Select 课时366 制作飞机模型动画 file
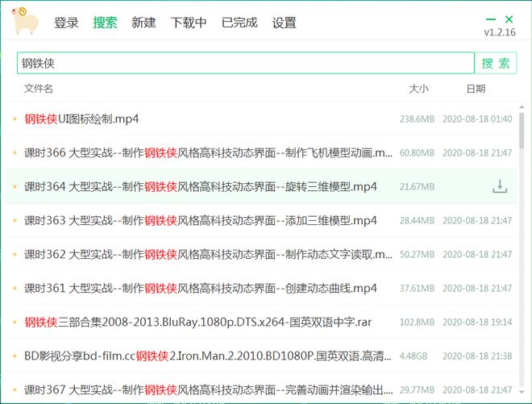This screenshot has height=404, width=532. pyautogui.click(x=208, y=152)
